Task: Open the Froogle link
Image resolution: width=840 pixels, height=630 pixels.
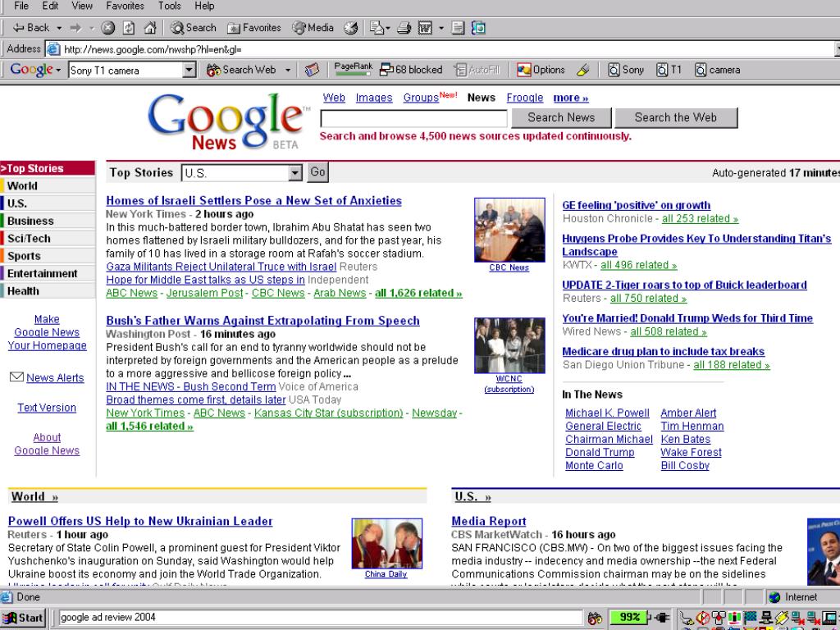Action: click(x=525, y=98)
